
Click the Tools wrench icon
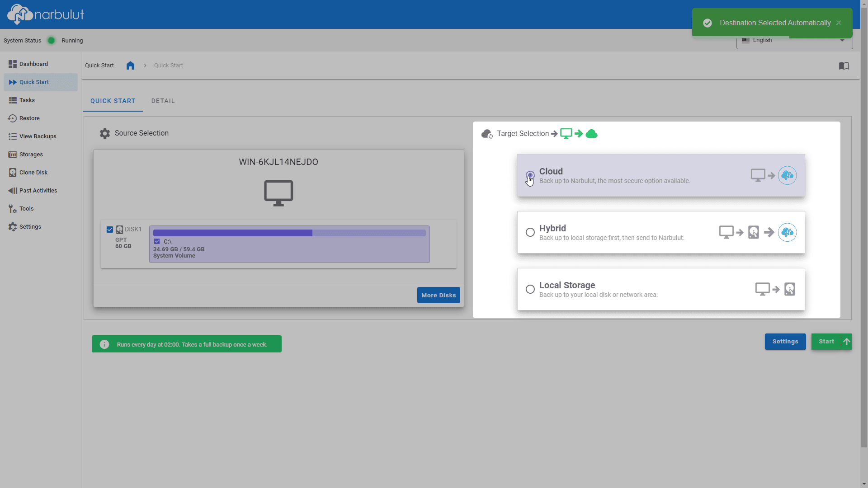click(x=12, y=209)
